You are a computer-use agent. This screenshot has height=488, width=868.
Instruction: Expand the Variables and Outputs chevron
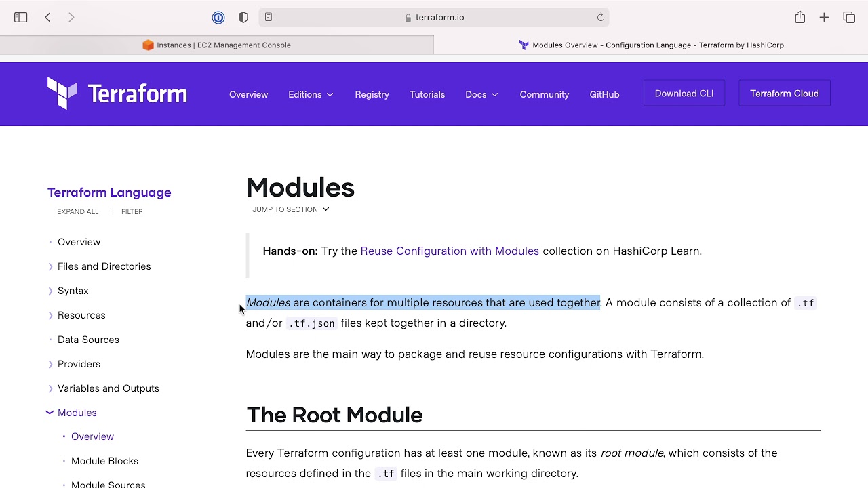pyautogui.click(x=50, y=388)
